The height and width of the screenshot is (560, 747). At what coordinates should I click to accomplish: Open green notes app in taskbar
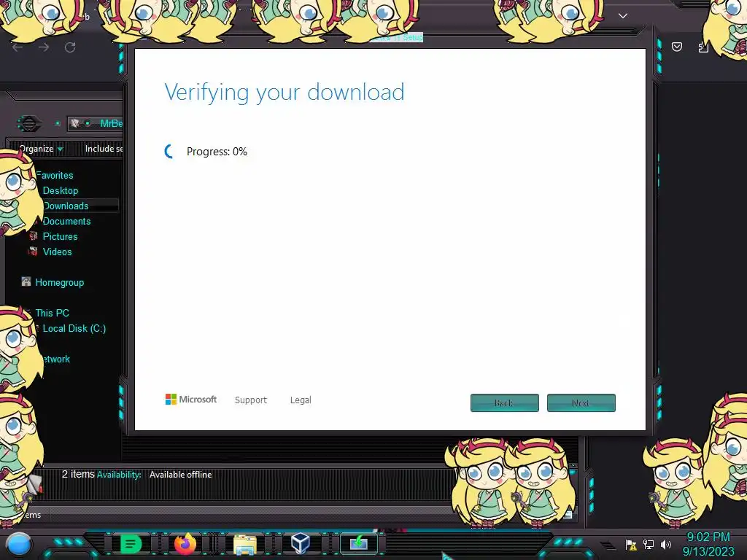pyautogui.click(x=131, y=543)
